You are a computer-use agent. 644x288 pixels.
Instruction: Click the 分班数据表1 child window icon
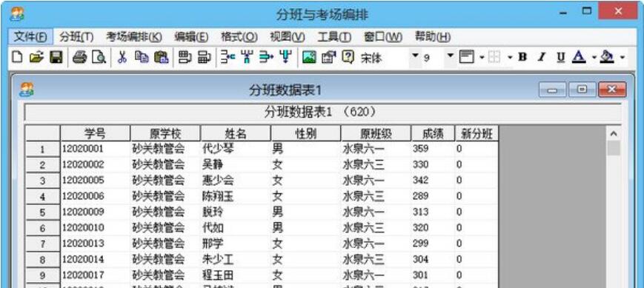click(x=26, y=90)
